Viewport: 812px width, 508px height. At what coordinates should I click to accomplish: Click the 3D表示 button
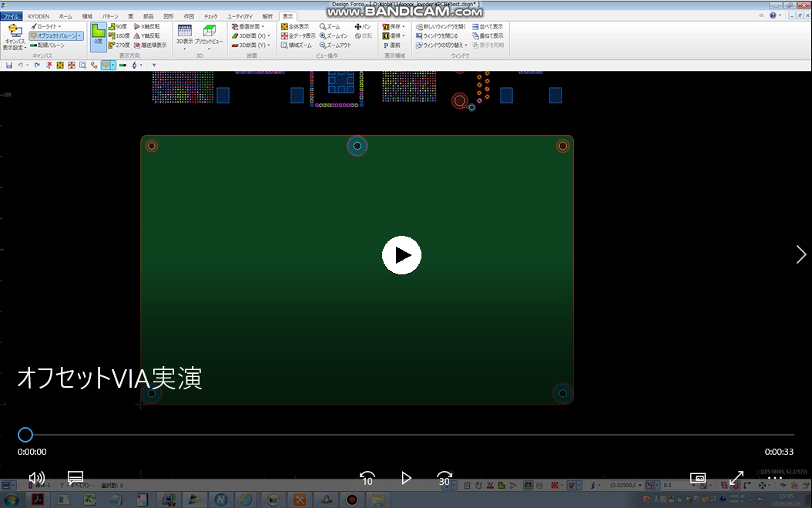pos(184,35)
